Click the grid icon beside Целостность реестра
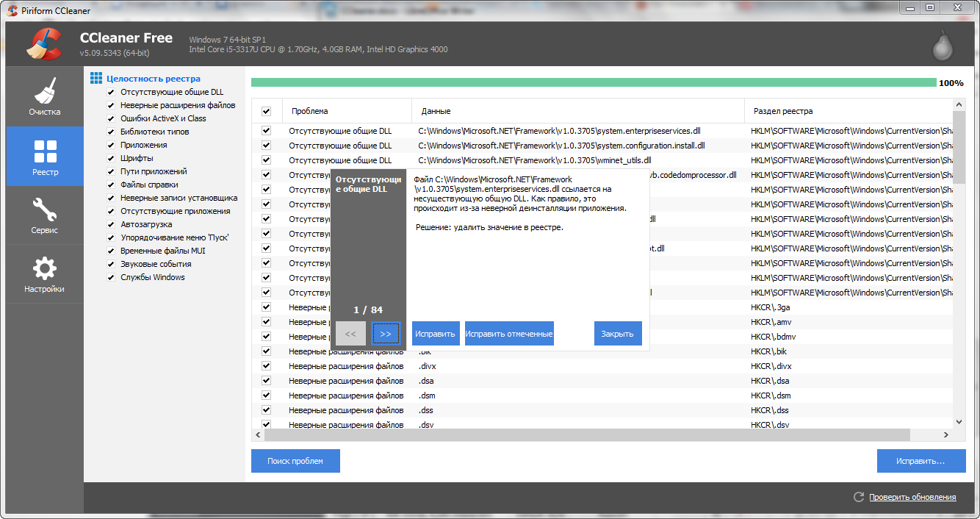 coord(96,78)
